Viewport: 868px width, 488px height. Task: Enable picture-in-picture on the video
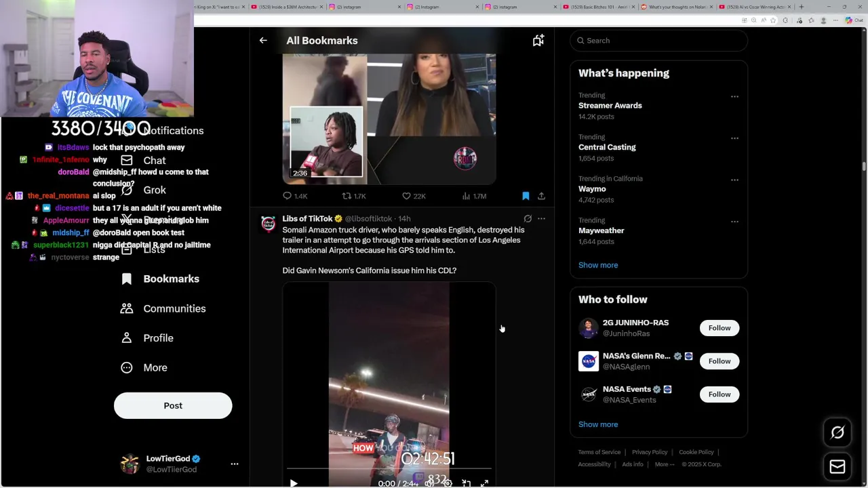click(466, 483)
